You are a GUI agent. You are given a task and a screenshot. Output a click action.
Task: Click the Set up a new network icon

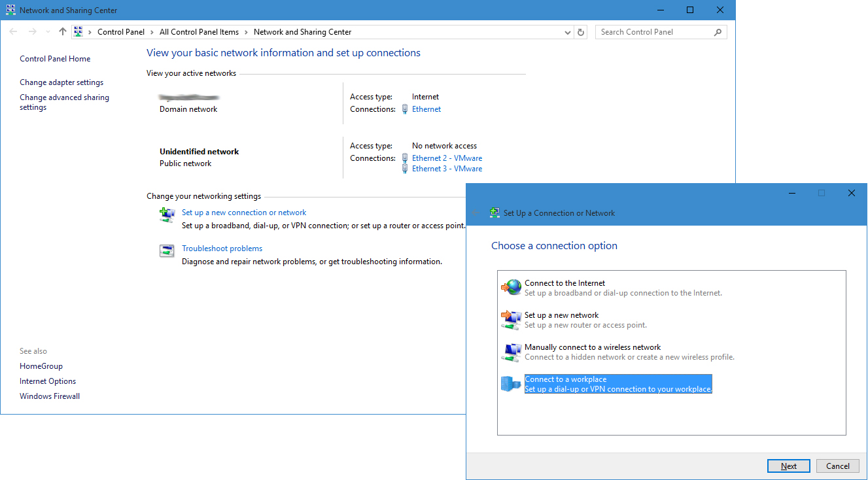click(x=512, y=320)
